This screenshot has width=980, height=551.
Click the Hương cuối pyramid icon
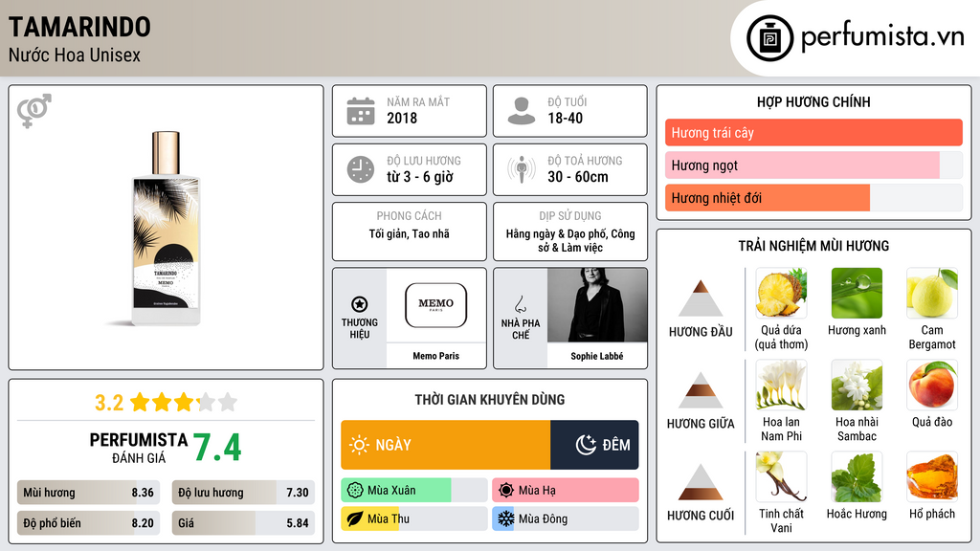tap(701, 482)
